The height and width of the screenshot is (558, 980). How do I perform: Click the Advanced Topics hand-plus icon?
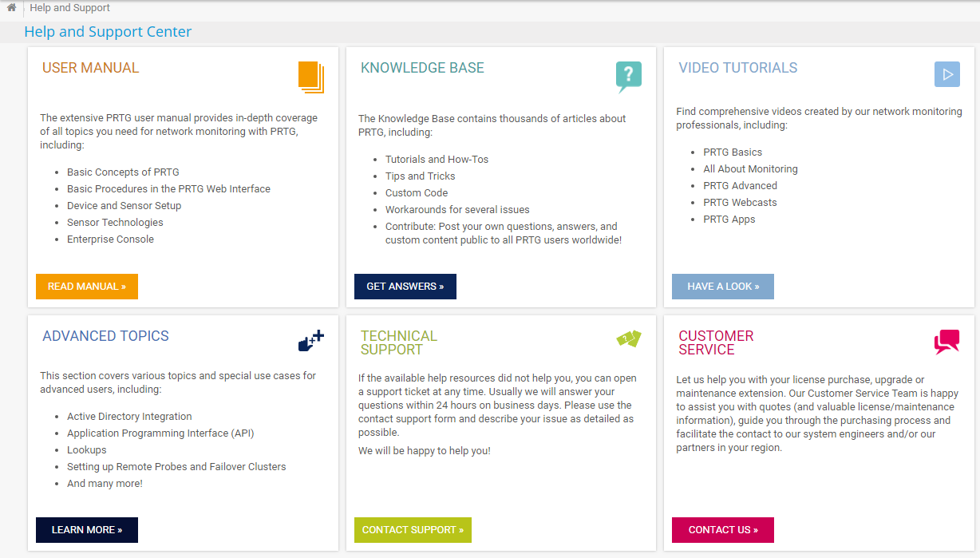pyautogui.click(x=310, y=341)
